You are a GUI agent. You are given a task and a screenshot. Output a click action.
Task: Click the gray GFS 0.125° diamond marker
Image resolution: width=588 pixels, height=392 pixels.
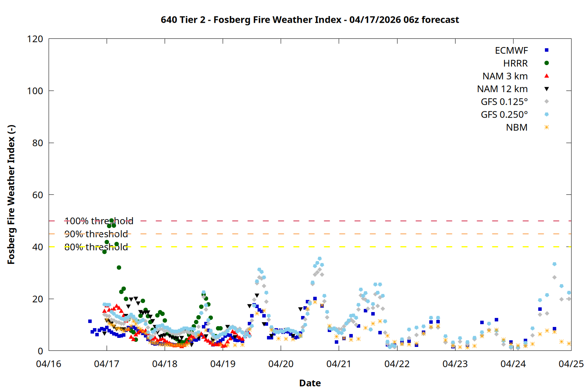tap(546, 102)
